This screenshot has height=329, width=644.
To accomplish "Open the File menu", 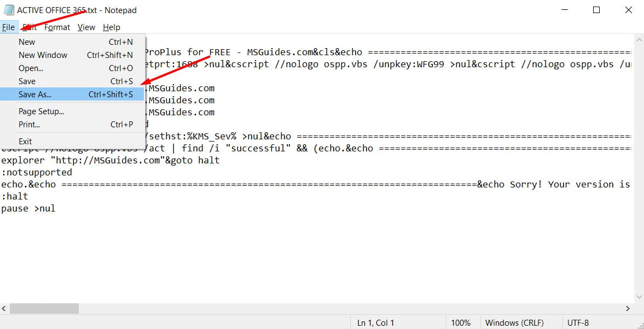I will [x=8, y=27].
